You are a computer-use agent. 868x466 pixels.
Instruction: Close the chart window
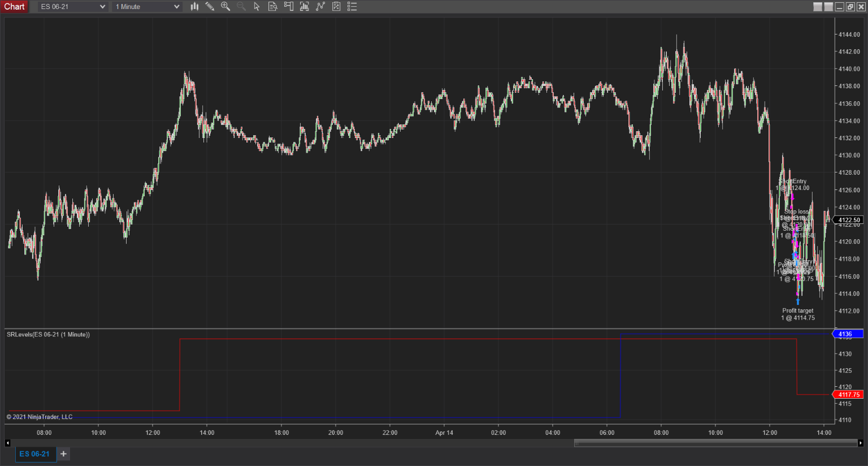click(861, 7)
